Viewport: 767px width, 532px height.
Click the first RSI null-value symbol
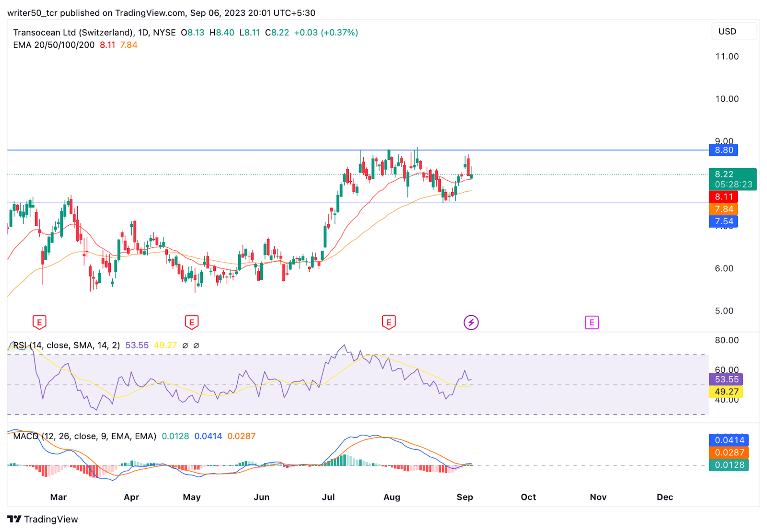[185, 345]
